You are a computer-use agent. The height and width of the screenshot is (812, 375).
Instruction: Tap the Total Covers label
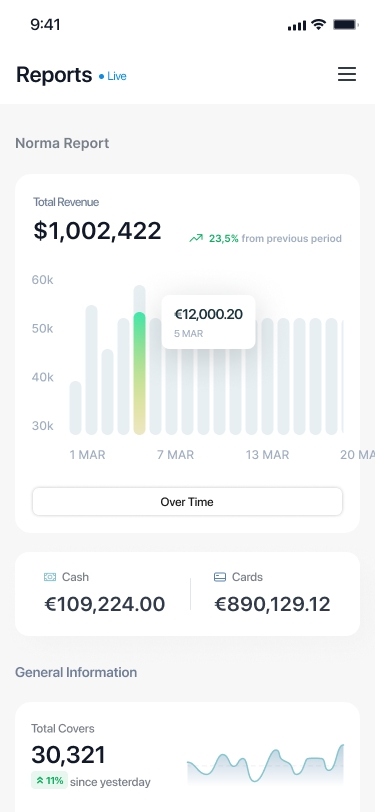[x=63, y=729]
